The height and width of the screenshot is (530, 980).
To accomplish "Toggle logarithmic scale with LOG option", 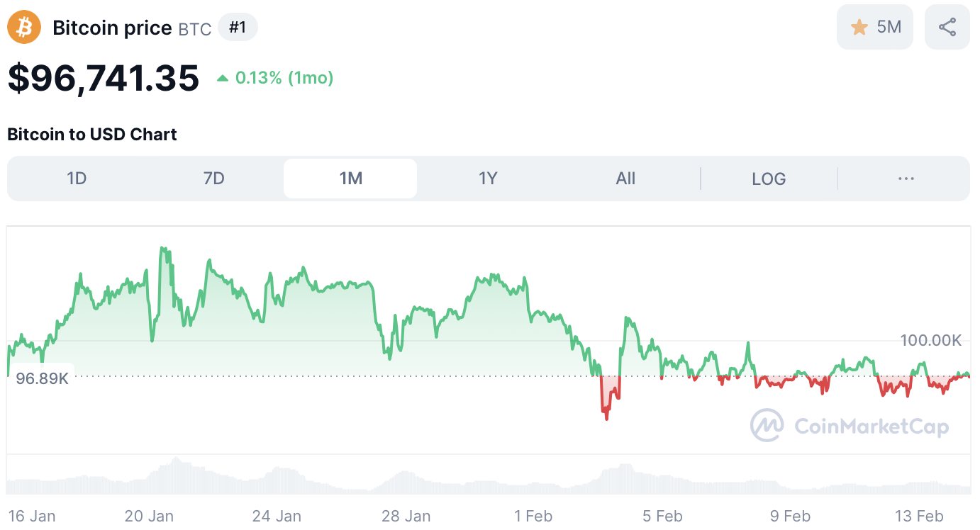I will coord(769,178).
